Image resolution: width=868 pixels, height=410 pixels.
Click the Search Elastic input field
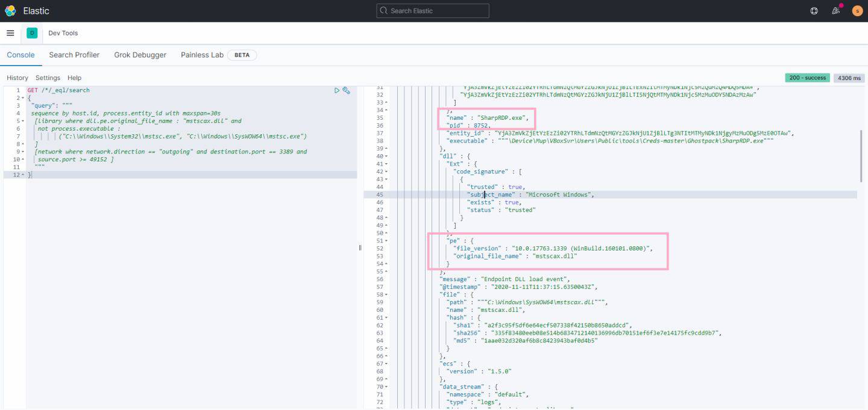point(433,11)
